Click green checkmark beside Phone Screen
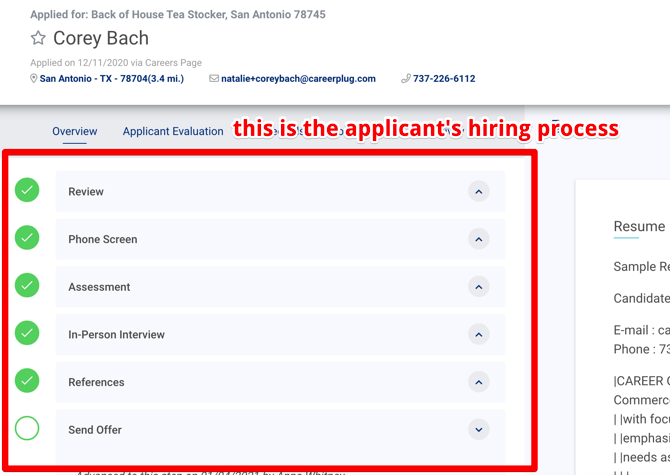The height and width of the screenshot is (475, 670). pos(27,238)
